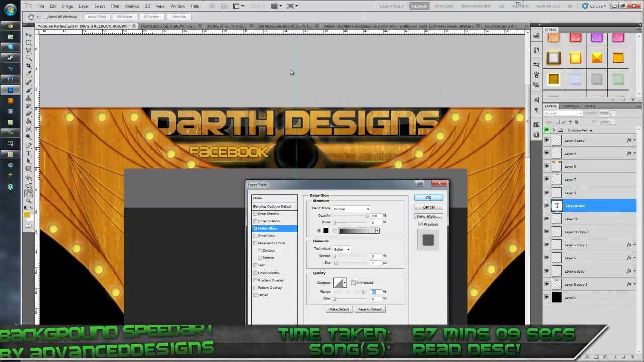
Task: Open the Analysis menu
Action: coord(132,6)
